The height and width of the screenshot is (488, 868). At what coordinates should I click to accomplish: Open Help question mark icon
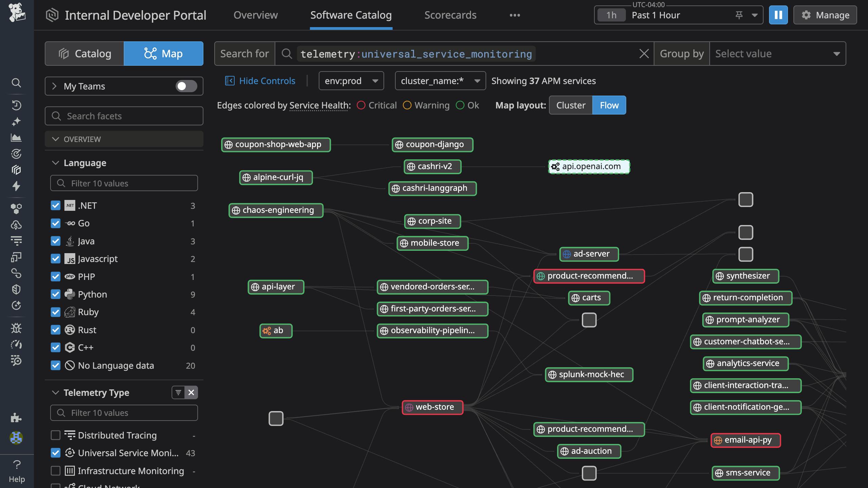point(17,464)
